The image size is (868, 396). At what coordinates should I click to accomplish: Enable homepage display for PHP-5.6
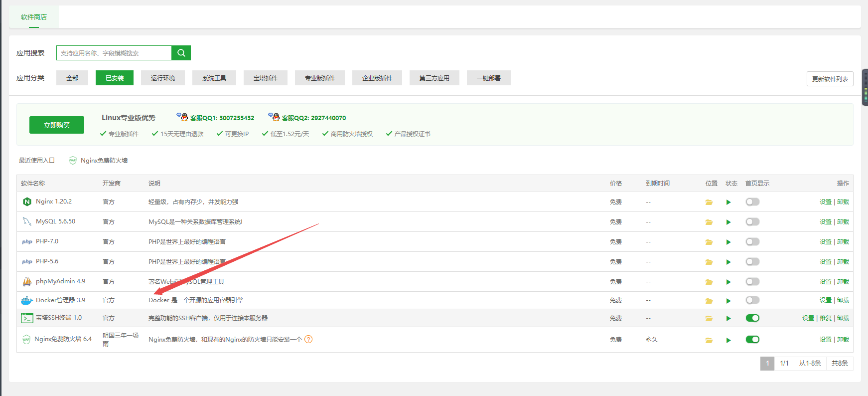tap(752, 262)
